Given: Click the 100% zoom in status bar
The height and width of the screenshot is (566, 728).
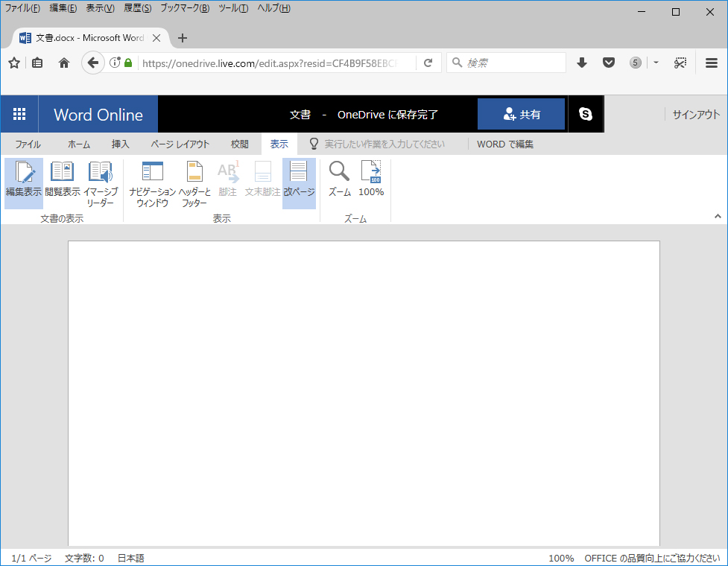Looking at the screenshot, I should point(561,558).
